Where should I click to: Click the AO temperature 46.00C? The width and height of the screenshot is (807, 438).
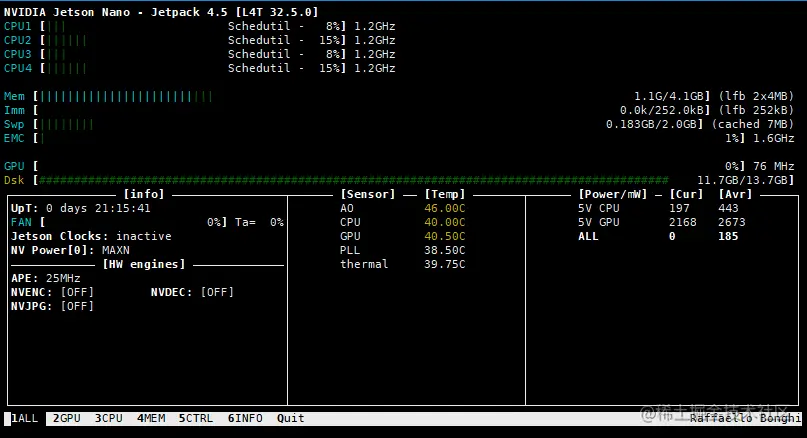(445, 208)
